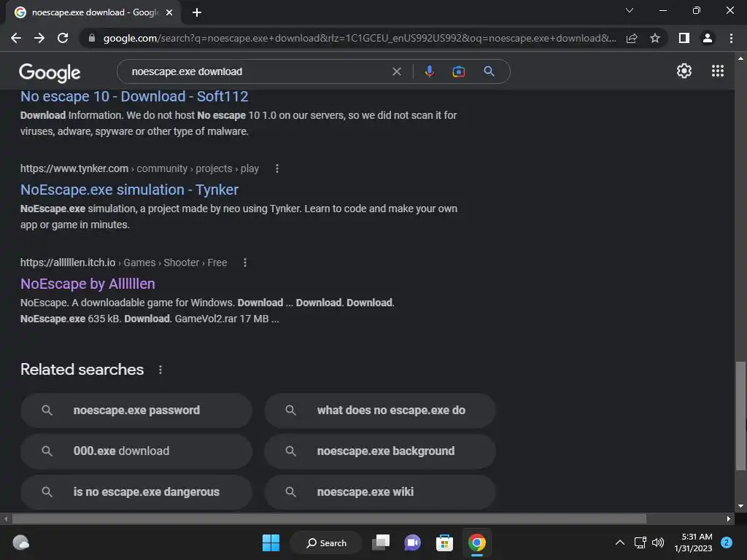Open the Windows Start menu

pyautogui.click(x=271, y=542)
